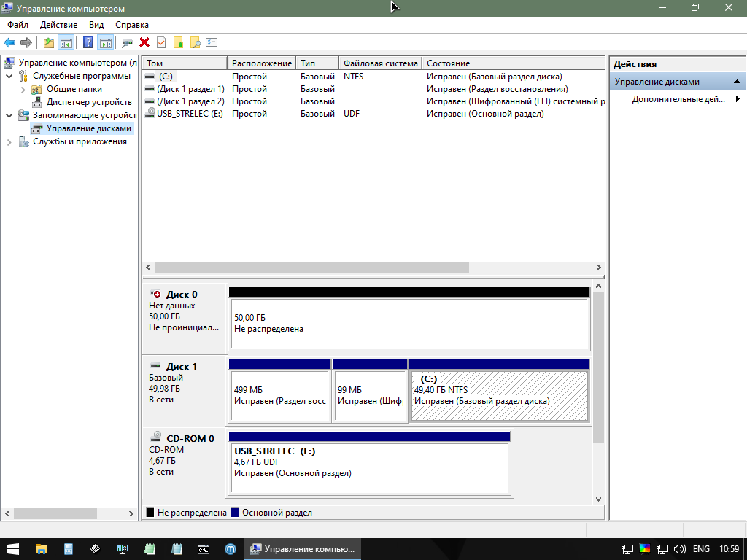Open Help via blue question mark icon
The width and height of the screenshot is (747, 560).
pyautogui.click(x=88, y=43)
